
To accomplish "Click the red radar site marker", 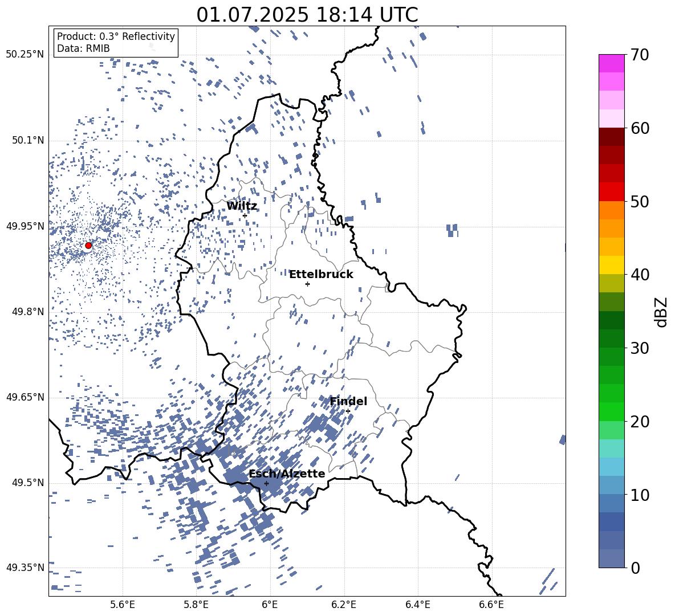I will point(88,246).
